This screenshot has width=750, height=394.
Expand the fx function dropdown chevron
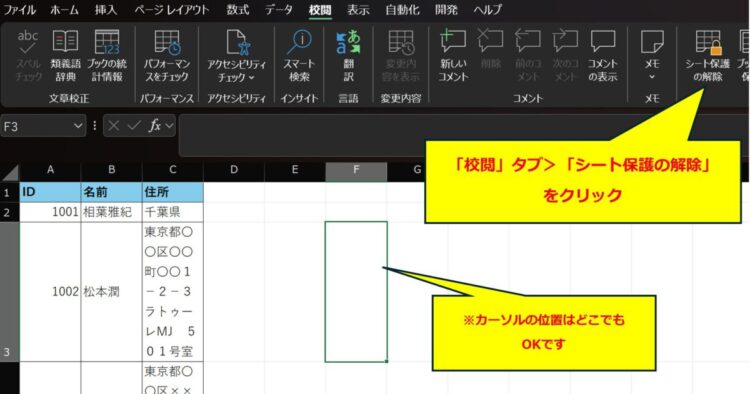point(169,126)
